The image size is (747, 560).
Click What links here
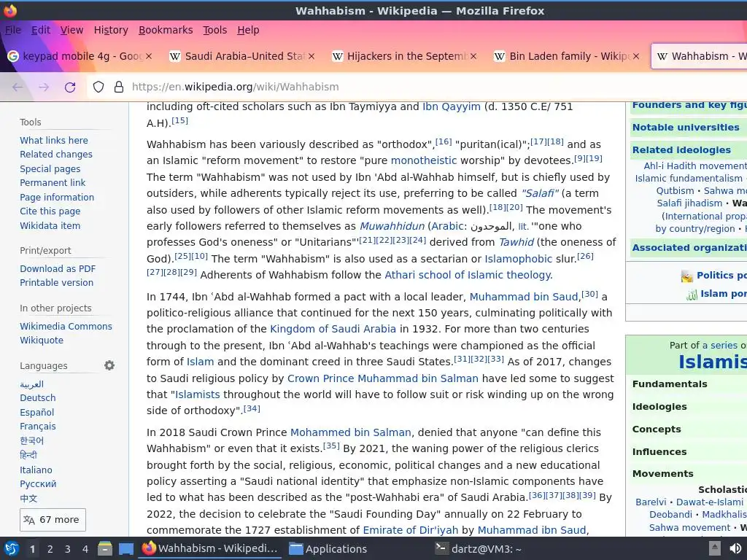pos(54,141)
